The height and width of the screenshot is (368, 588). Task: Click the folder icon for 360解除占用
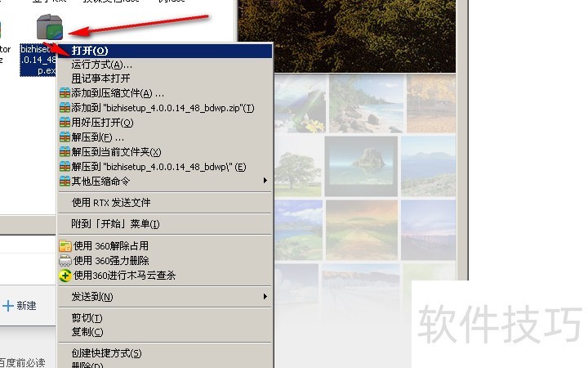[x=65, y=245]
